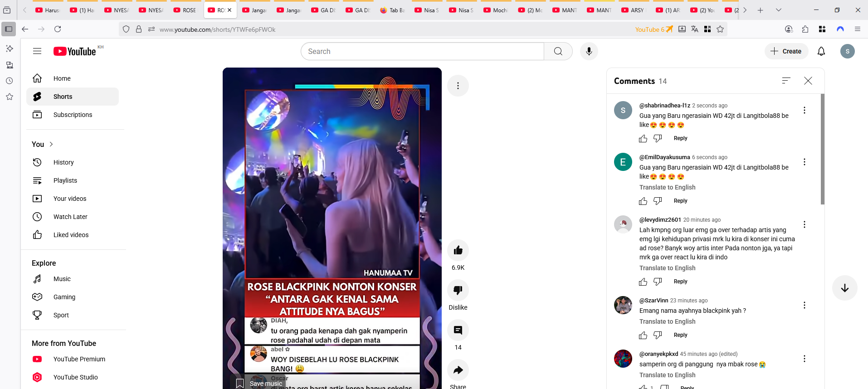Reply to @EmilDayakusuma comment

680,201
